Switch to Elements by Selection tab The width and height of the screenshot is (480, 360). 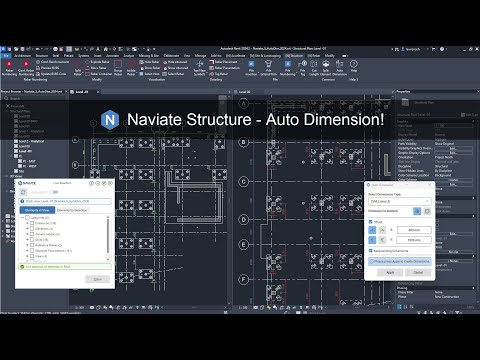72,210
